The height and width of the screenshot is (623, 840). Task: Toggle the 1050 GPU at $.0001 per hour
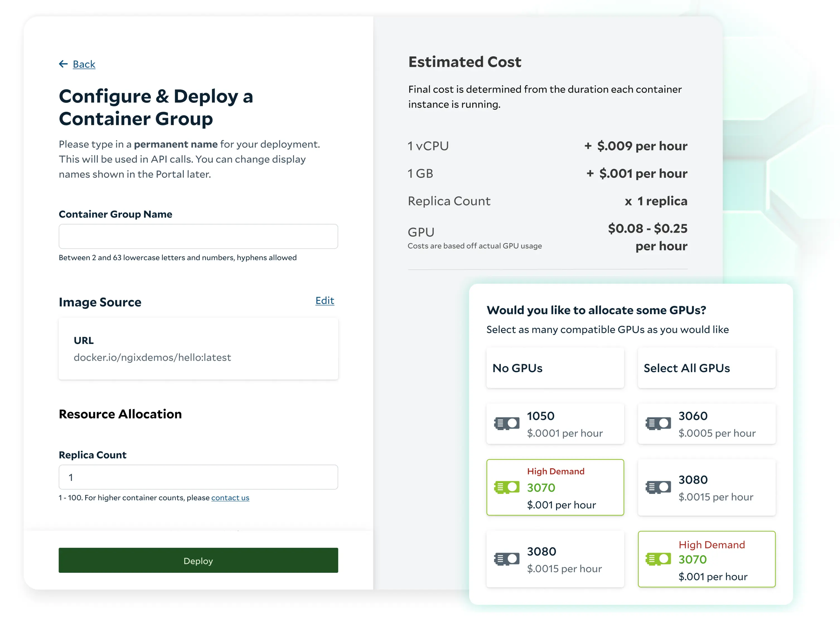555,423
